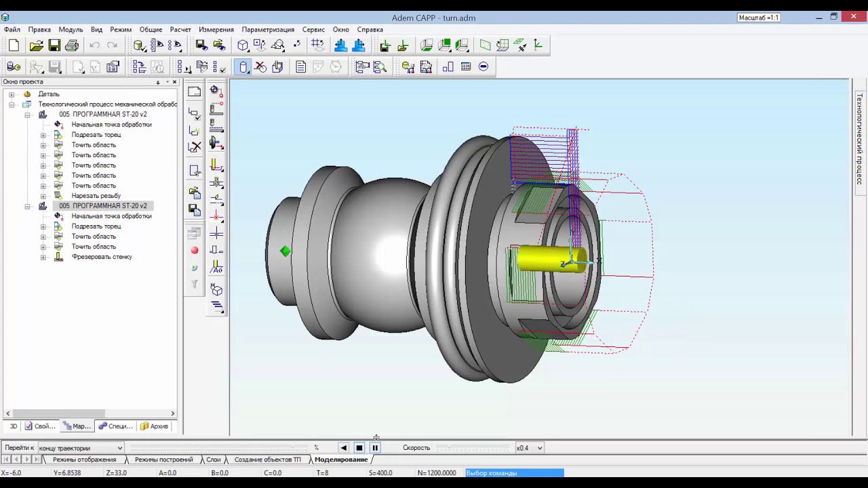The width and height of the screenshot is (868, 488).
Task: Expand the Фрезеровать стенку node
Action: pyautogui.click(x=43, y=257)
